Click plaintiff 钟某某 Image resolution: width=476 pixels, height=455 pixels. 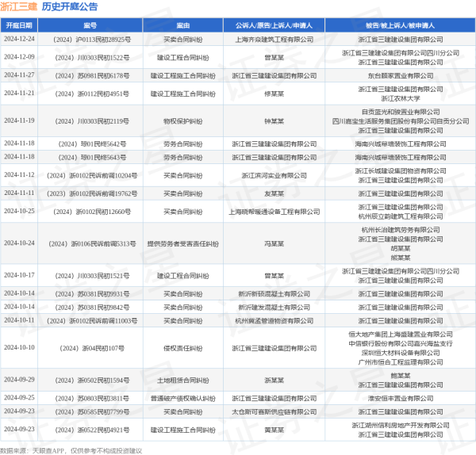click(274, 121)
